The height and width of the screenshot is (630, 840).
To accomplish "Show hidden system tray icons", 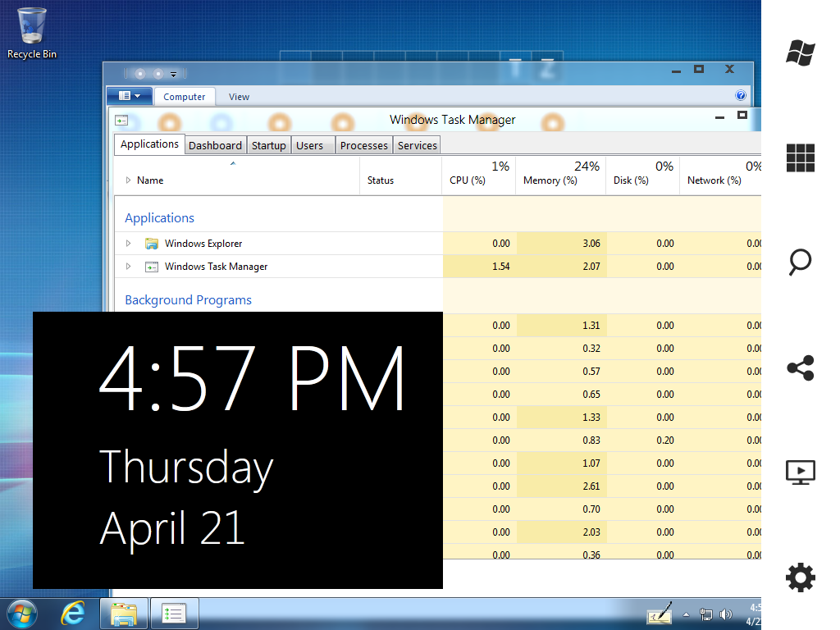I will 686,614.
